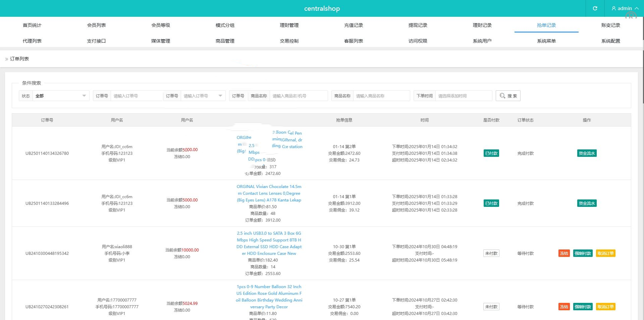Expand the 状态 status dropdown
Image resolution: width=644 pixels, height=320 pixels.
61,96
